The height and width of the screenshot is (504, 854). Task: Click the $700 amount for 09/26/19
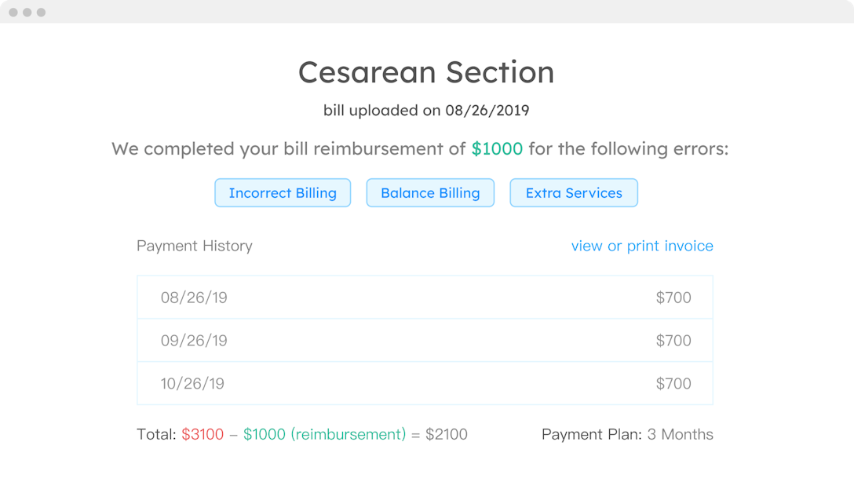point(673,341)
